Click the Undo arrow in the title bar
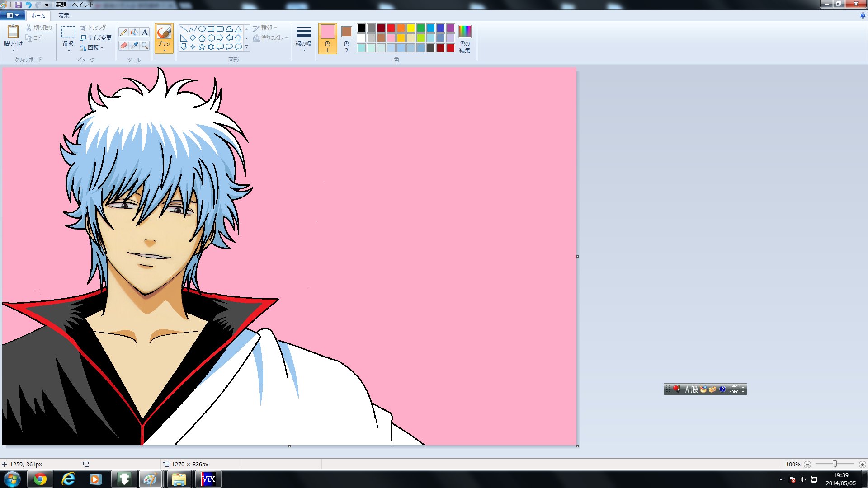 (x=28, y=5)
